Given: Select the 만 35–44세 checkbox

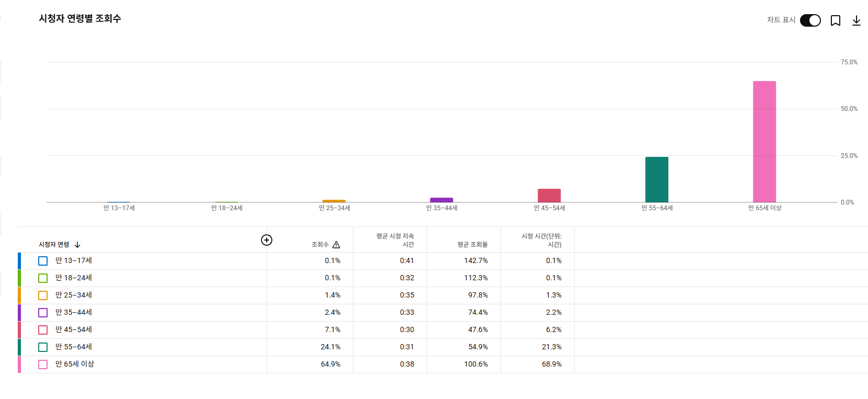Looking at the screenshot, I should (x=43, y=313).
